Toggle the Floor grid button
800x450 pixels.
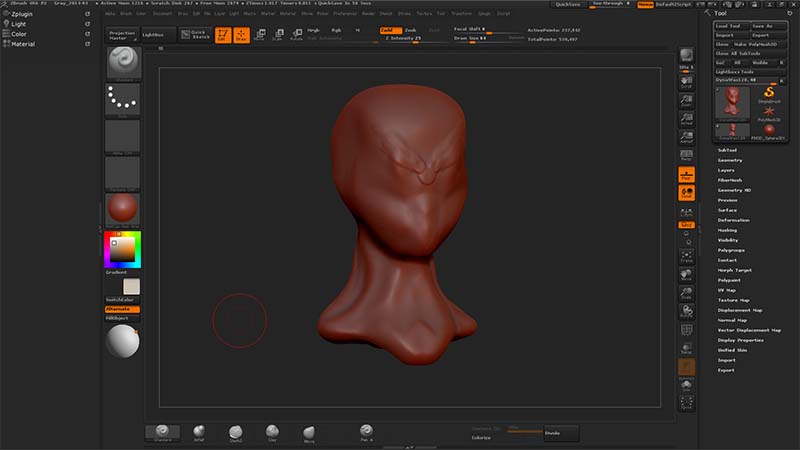[x=686, y=174]
